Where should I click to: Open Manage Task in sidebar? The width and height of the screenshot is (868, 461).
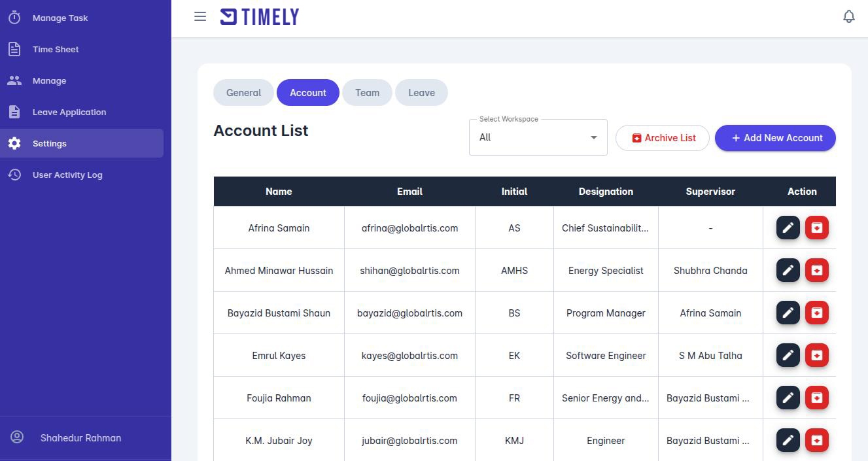pyautogui.click(x=60, y=18)
